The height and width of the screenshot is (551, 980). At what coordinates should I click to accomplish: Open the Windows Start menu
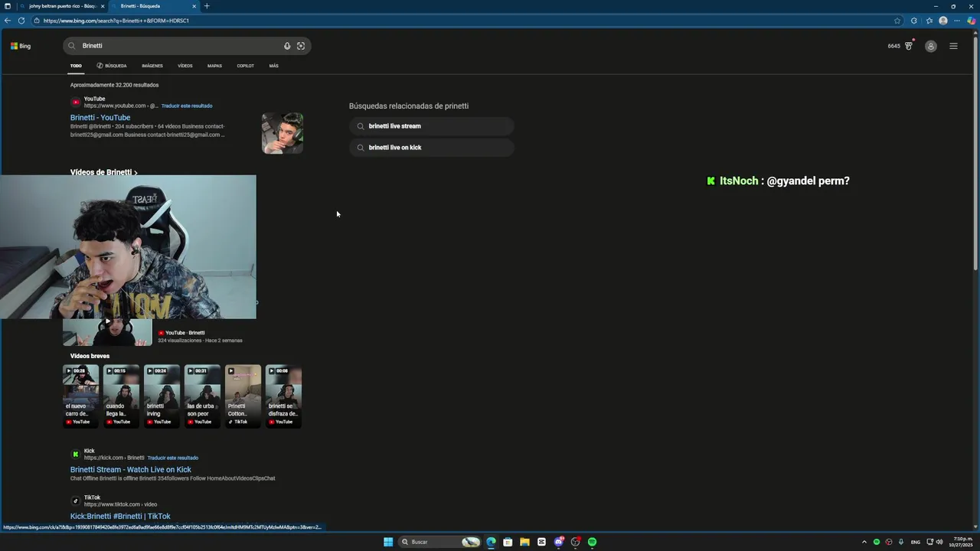388,542
